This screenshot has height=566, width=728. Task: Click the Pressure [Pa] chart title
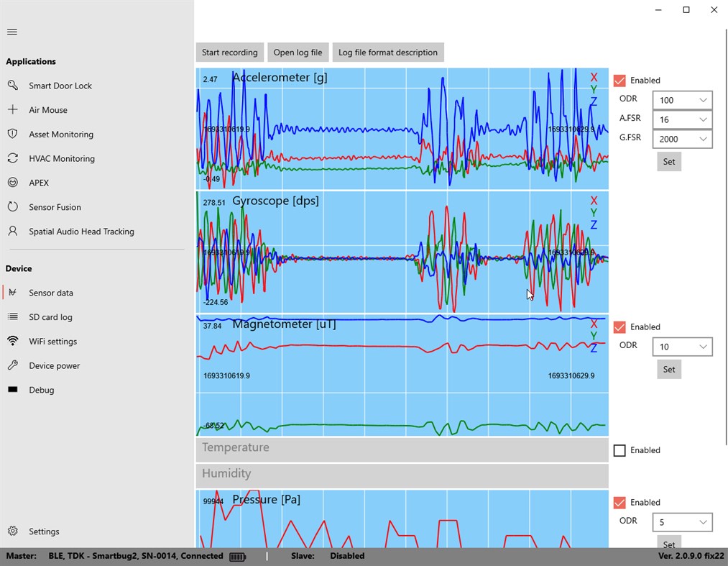coord(266,500)
